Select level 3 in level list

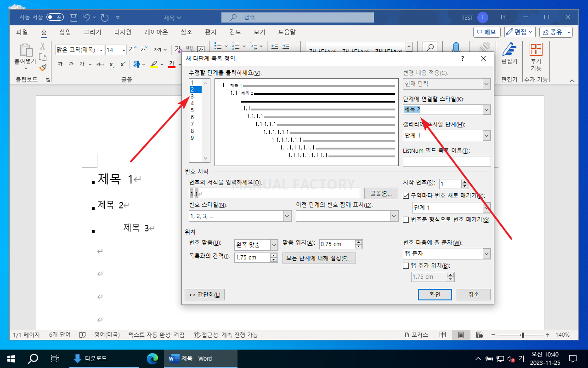[195, 96]
